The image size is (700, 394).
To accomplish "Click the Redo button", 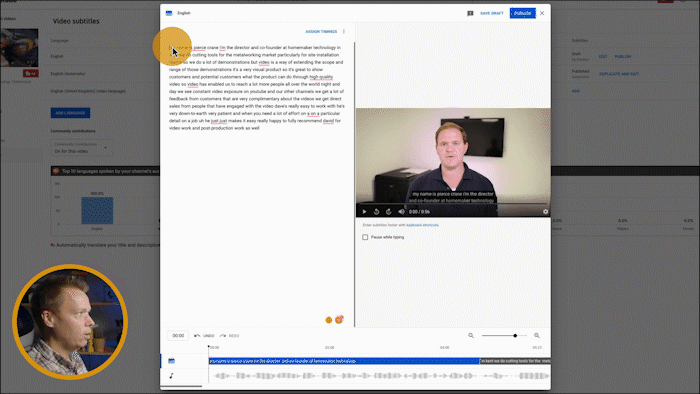I will coord(229,336).
